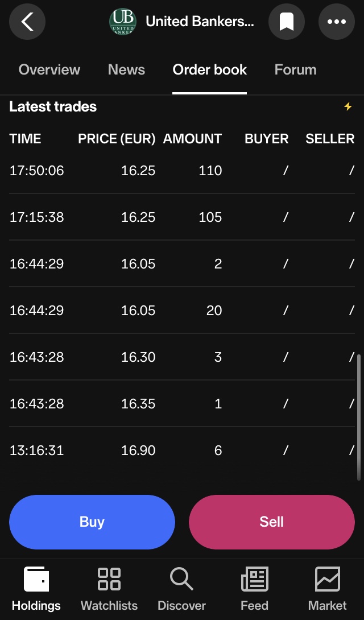Tap the blue Buy button
This screenshot has height=620, width=364.
point(92,522)
